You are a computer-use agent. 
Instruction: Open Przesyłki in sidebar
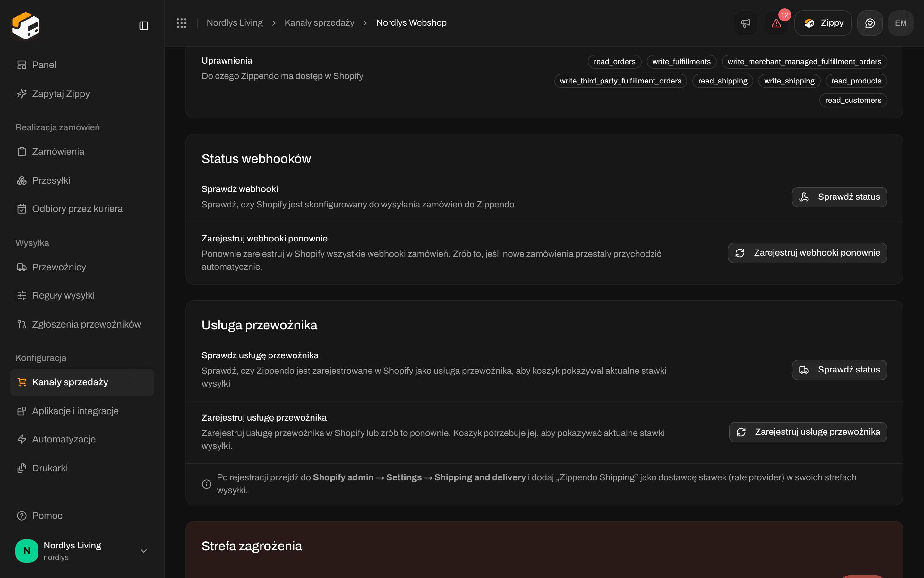(82, 180)
